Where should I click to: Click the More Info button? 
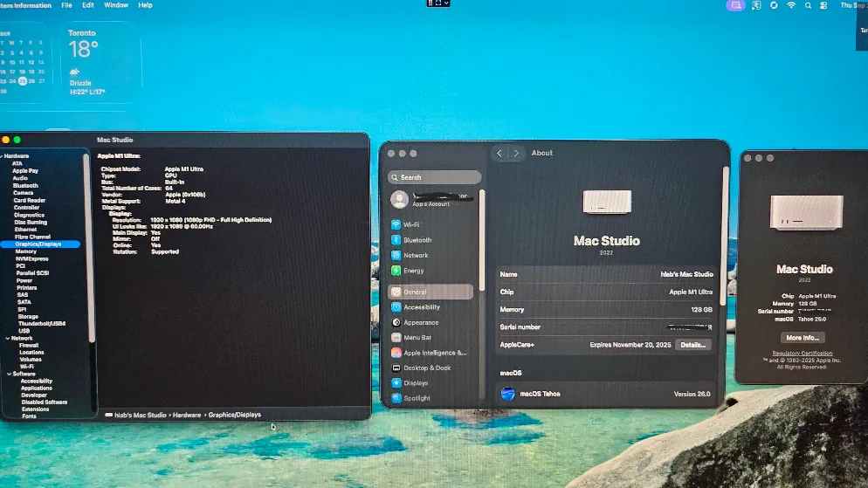click(803, 338)
